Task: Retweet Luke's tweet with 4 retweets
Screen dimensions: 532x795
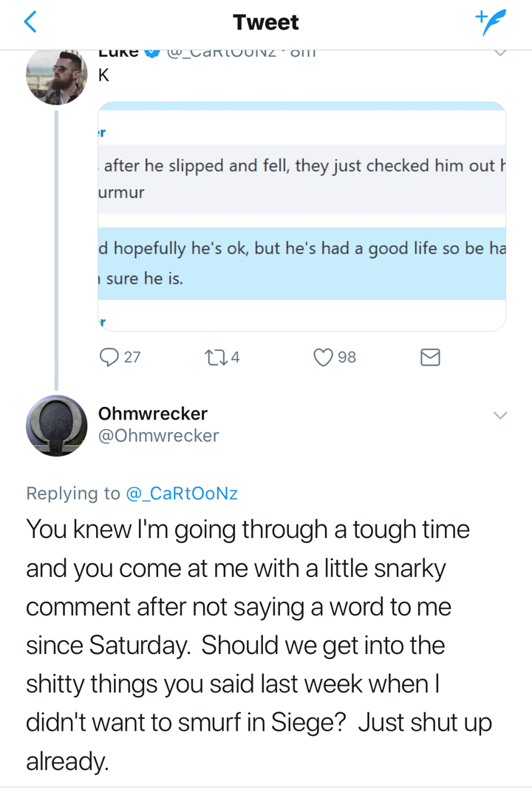Action: pos(222,358)
